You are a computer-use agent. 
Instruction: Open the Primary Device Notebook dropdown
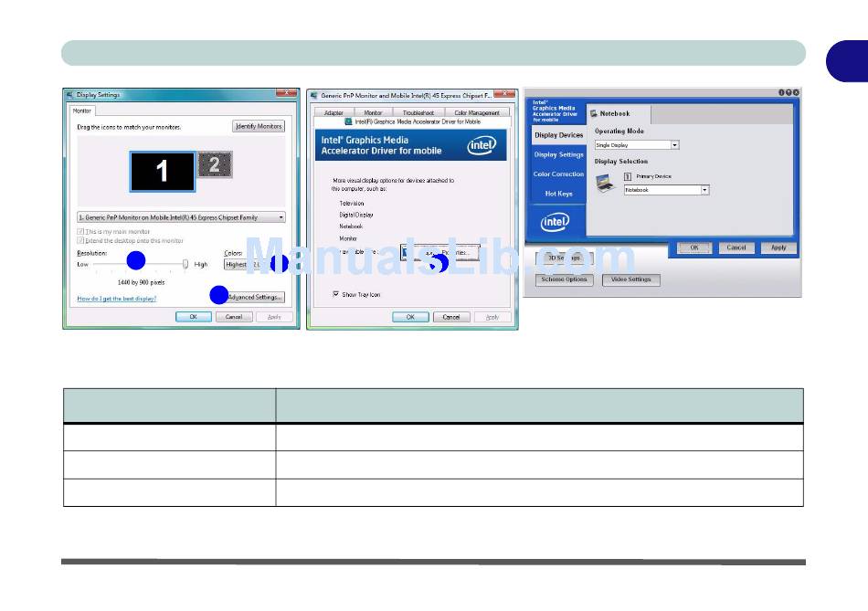click(x=666, y=190)
